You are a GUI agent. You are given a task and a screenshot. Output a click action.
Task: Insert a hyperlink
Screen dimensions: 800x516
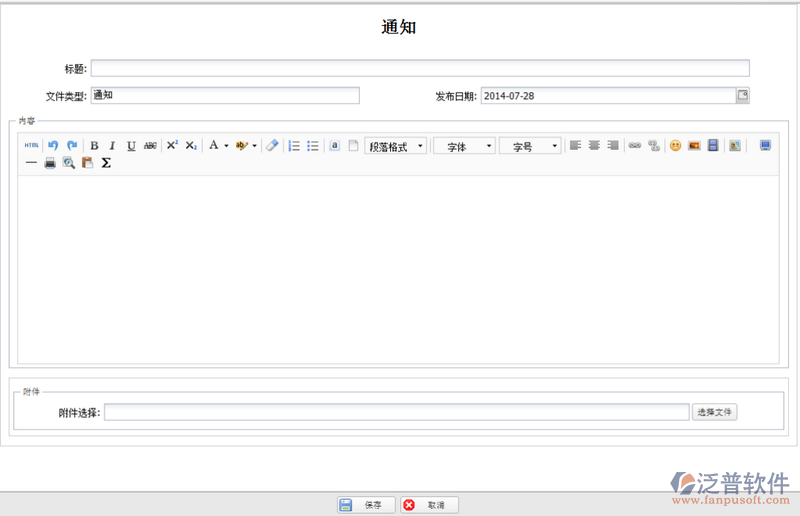[635, 145]
